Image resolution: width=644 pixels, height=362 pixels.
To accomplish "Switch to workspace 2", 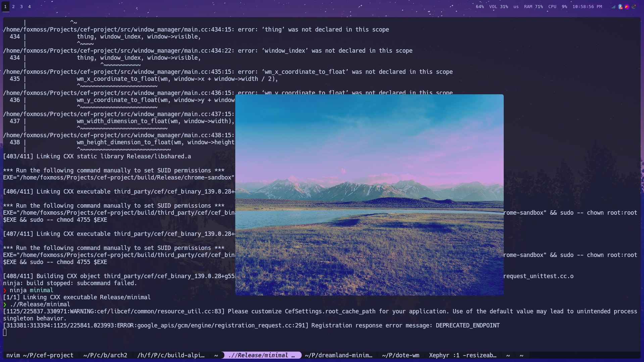I will click(x=13, y=7).
